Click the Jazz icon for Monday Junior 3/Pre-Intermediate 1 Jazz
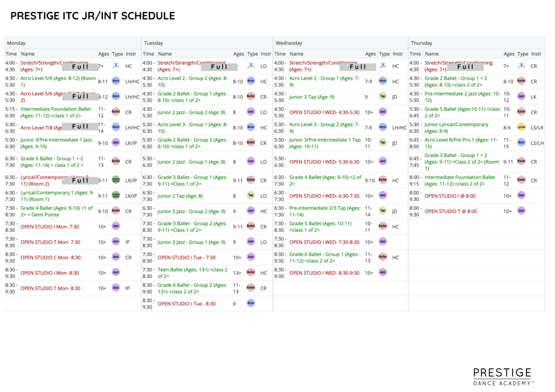Image resolution: width=555 pixels, height=392 pixels. [116, 142]
